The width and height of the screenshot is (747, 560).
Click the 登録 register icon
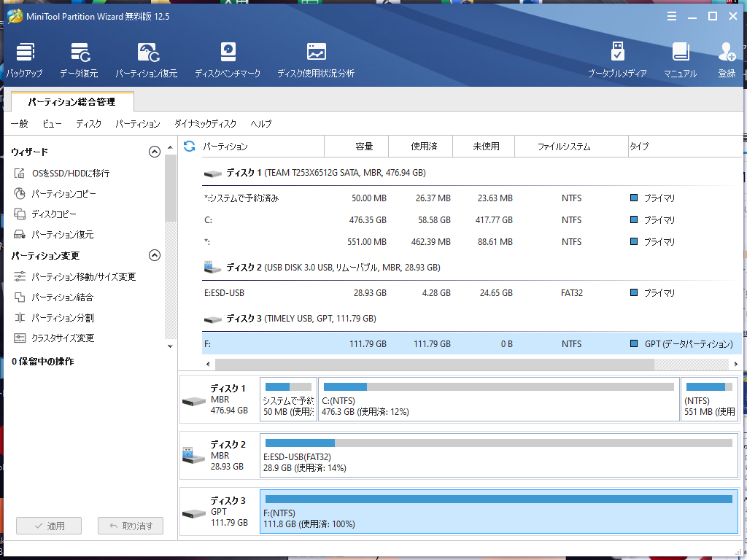pos(727,60)
